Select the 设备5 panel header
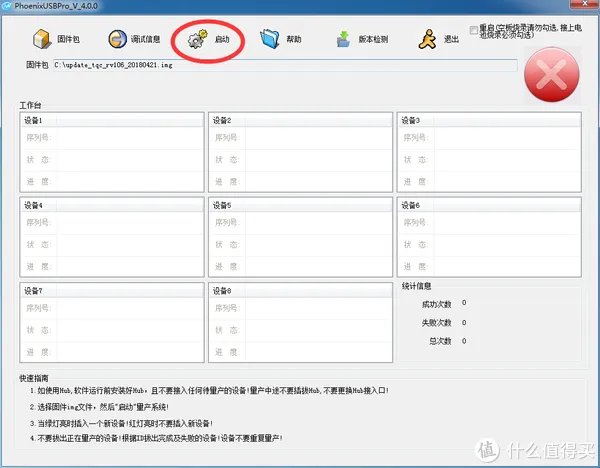 300,205
